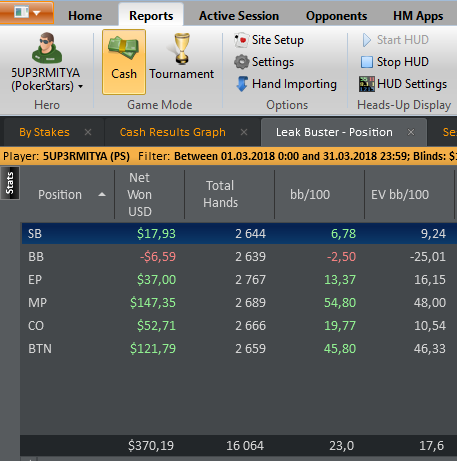The width and height of the screenshot is (457, 461).
Task: Open Hand Importing options
Action: click(287, 84)
